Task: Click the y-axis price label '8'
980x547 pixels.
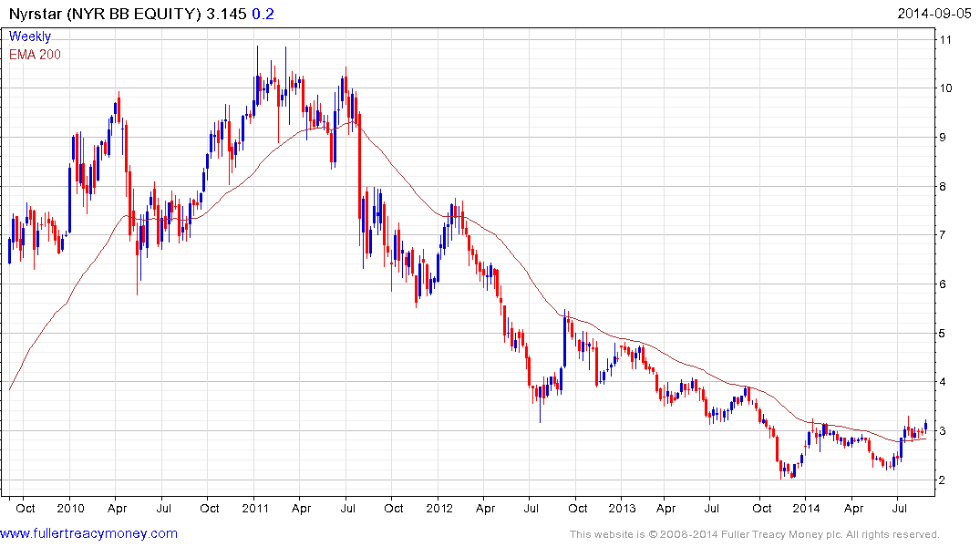Action: (x=944, y=186)
